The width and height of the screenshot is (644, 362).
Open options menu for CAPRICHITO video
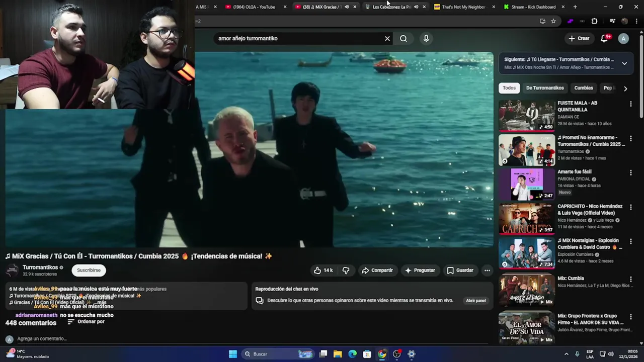point(630,207)
